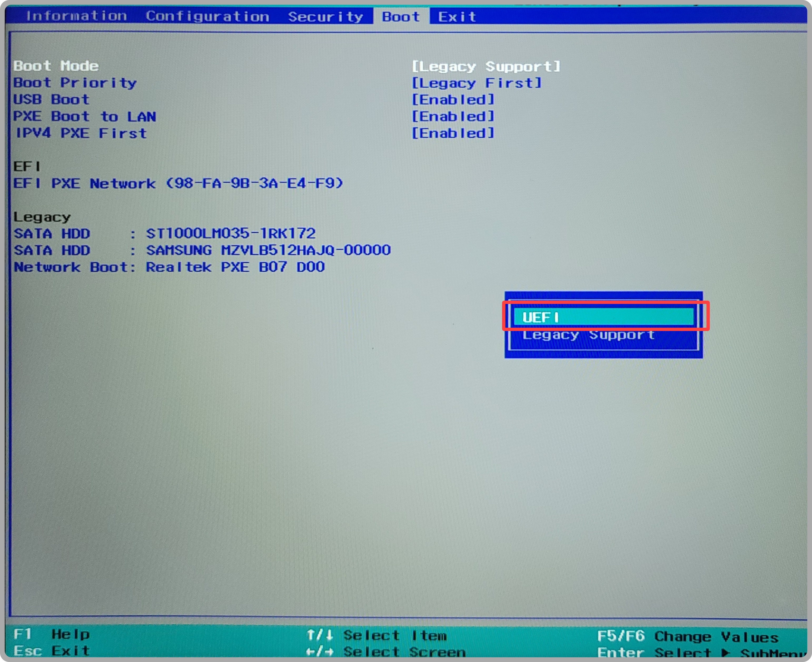
Task: Toggle PXE Boot to LAN Enabled value
Action: pos(453,117)
